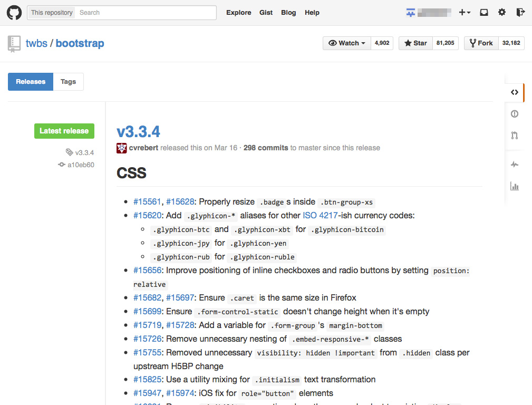Viewport: 532px width, 405px height.
Task: Click the GitHub octocat logo
Action: point(14,12)
